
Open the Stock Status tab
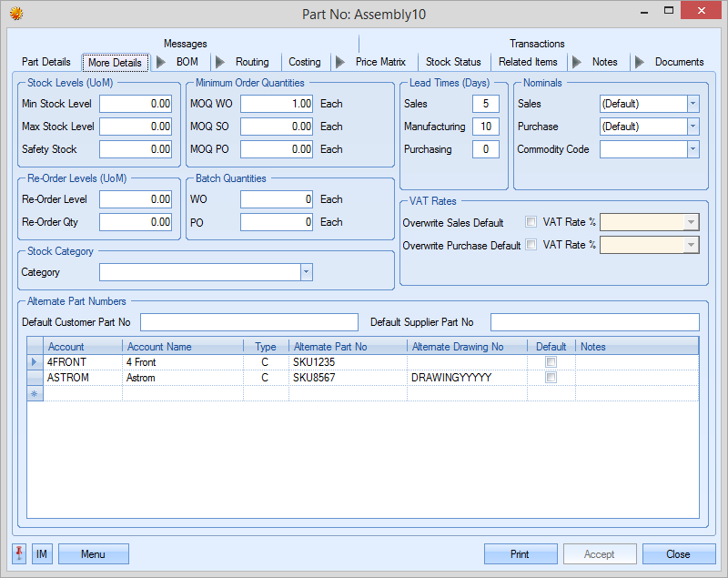(453, 62)
